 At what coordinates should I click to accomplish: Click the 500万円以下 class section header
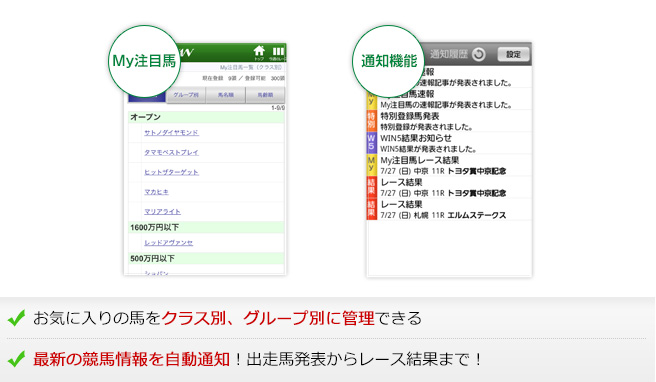click(206, 259)
